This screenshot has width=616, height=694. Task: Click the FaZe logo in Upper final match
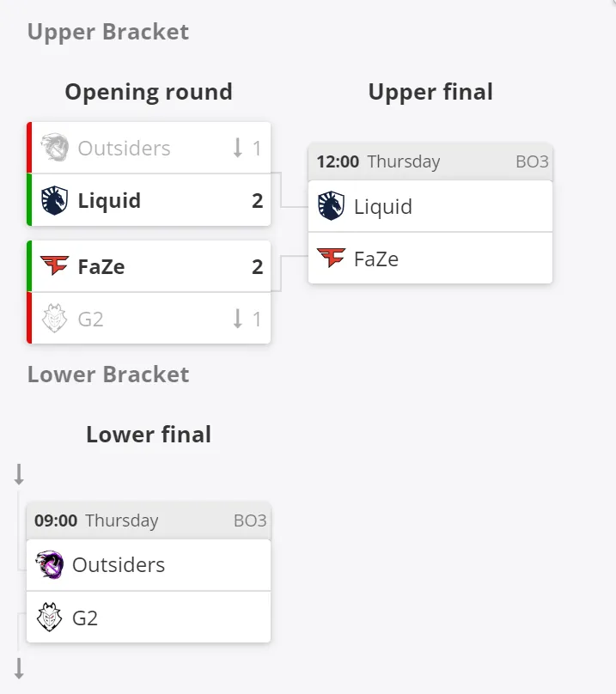pos(331,258)
